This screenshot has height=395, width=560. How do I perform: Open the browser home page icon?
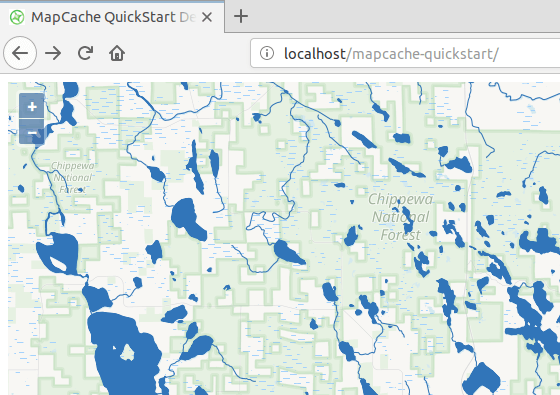pos(117,53)
